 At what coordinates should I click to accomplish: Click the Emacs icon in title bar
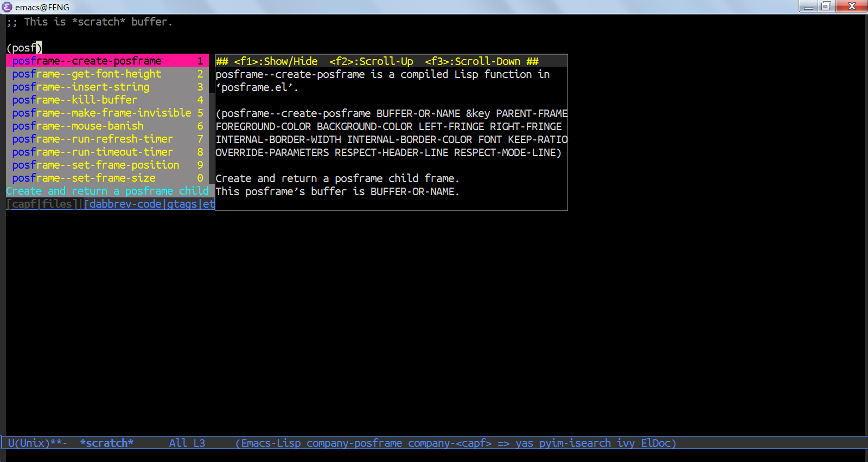click(x=7, y=7)
